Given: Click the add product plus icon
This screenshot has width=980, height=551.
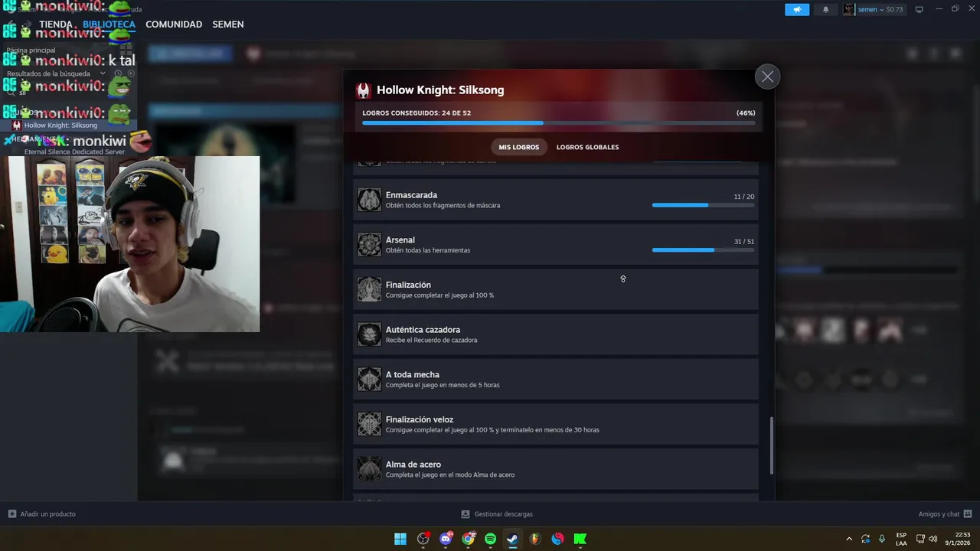Looking at the screenshot, I should [x=12, y=514].
